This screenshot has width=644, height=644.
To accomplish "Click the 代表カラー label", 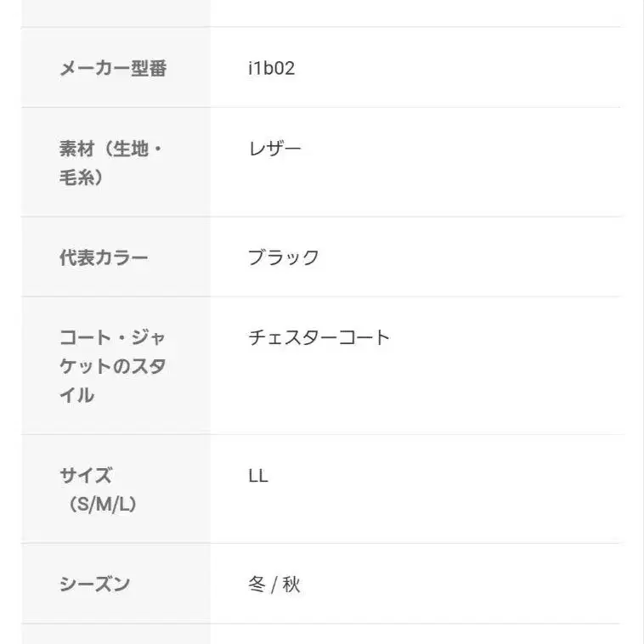I will 103,257.
